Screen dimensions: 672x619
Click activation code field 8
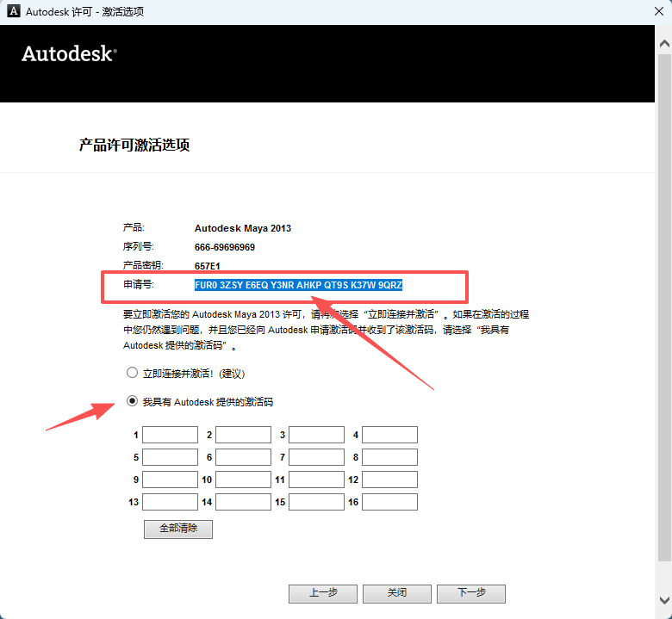(390, 457)
